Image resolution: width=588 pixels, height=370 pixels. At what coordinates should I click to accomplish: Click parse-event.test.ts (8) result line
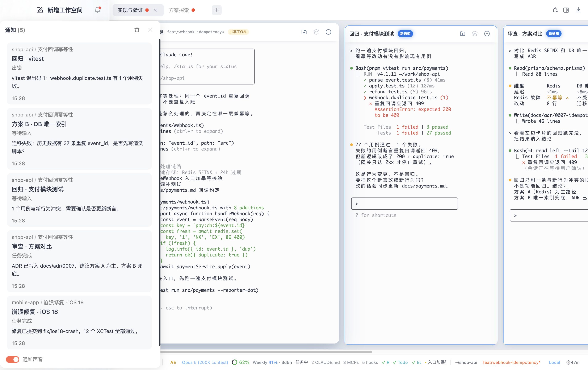tap(404, 80)
